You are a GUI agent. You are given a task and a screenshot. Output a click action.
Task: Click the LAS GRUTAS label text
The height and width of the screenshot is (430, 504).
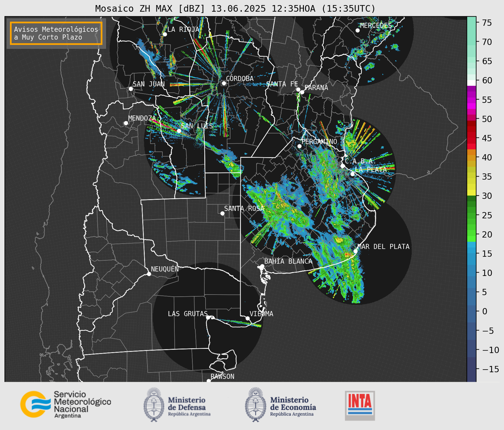pos(188,314)
